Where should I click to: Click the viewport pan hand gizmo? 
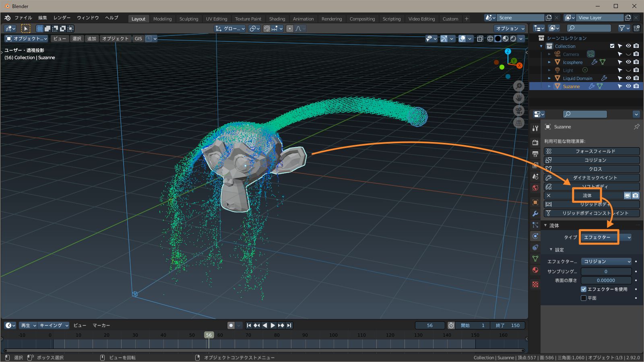tap(519, 98)
